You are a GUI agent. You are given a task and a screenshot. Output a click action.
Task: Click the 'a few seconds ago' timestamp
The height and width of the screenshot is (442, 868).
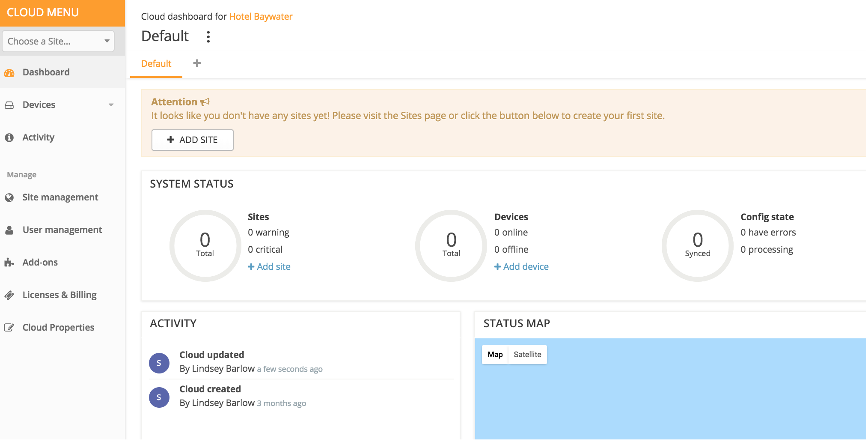(x=290, y=369)
